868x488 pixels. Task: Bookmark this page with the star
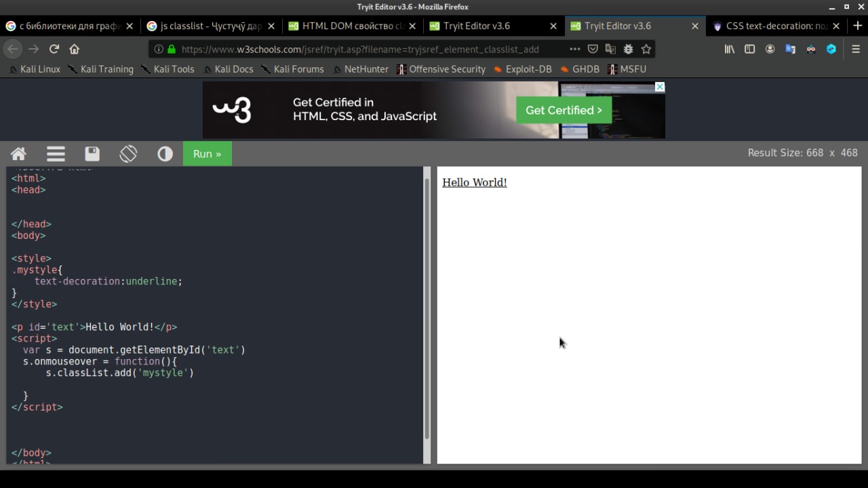(x=646, y=49)
